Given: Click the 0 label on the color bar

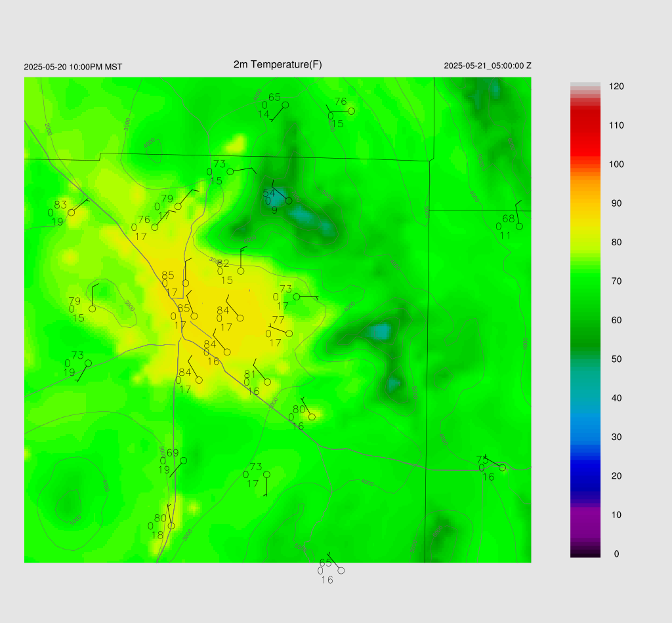Looking at the screenshot, I should (x=616, y=554).
